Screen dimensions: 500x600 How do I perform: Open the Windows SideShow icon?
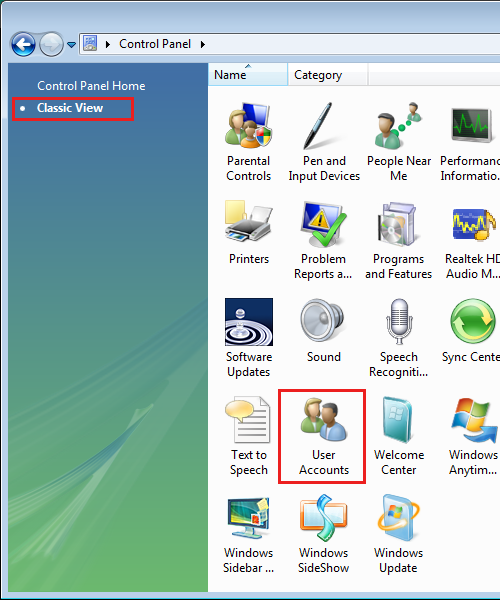(324, 518)
